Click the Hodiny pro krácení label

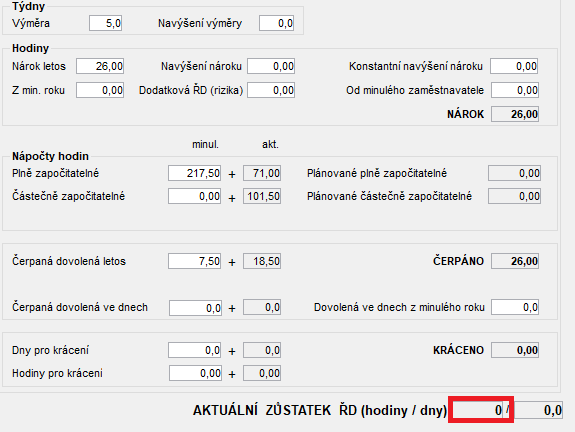(57, 373)
